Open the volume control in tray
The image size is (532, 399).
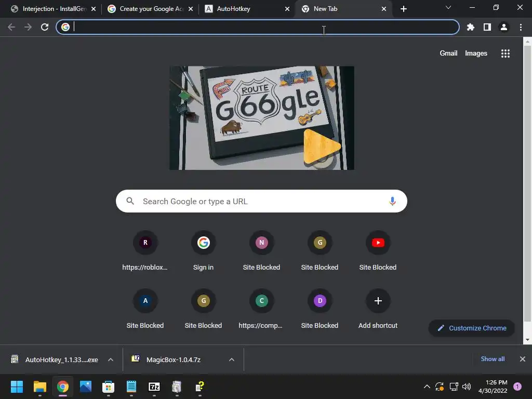coord(467,387)
